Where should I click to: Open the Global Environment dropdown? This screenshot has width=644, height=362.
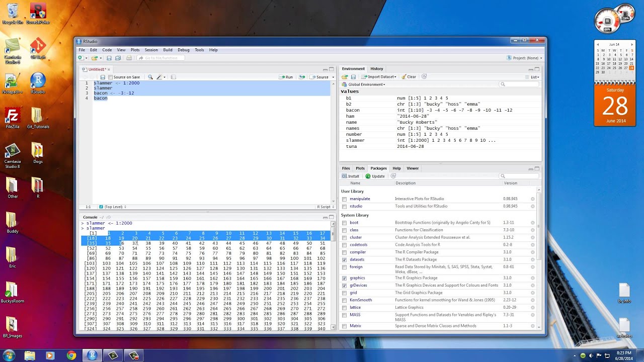(364, 84)
